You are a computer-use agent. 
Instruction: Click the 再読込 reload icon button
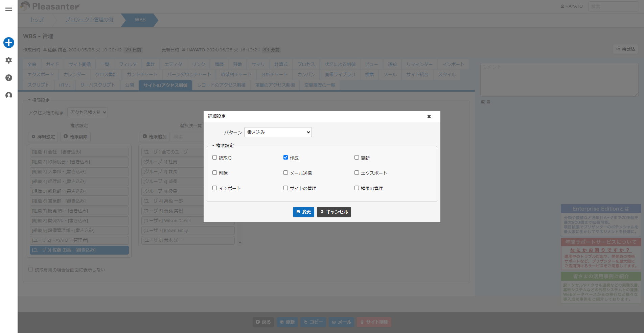(x=625, y=49)
